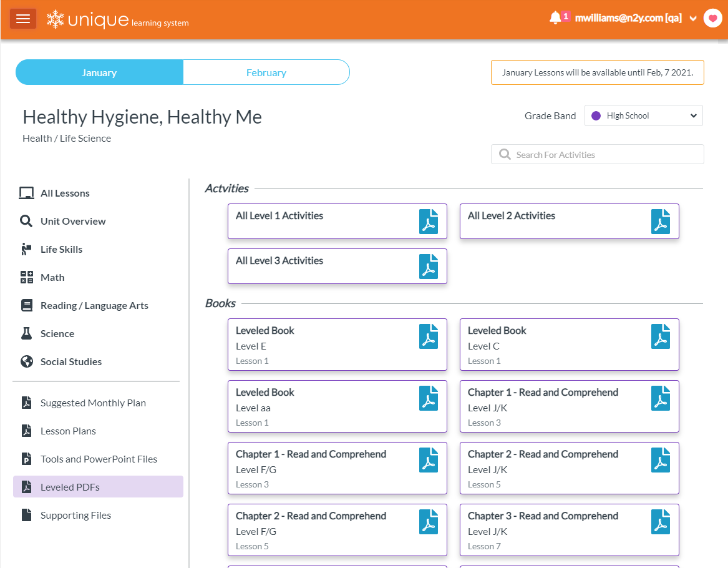This screenshot has height=568, width=728.
Task: Switch to the February tab
Action: tap(266, 72)
